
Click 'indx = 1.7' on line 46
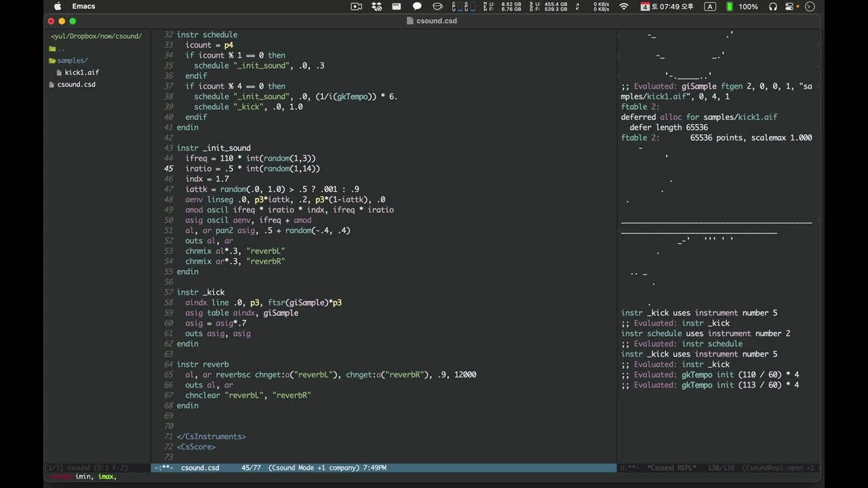(207, 179)
